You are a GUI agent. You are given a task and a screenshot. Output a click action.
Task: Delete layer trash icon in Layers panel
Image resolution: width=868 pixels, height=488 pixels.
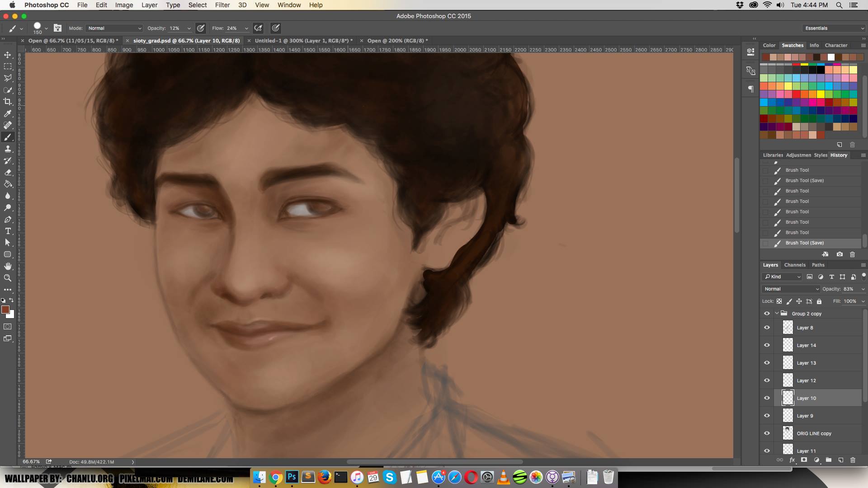(x=853, y=460)
